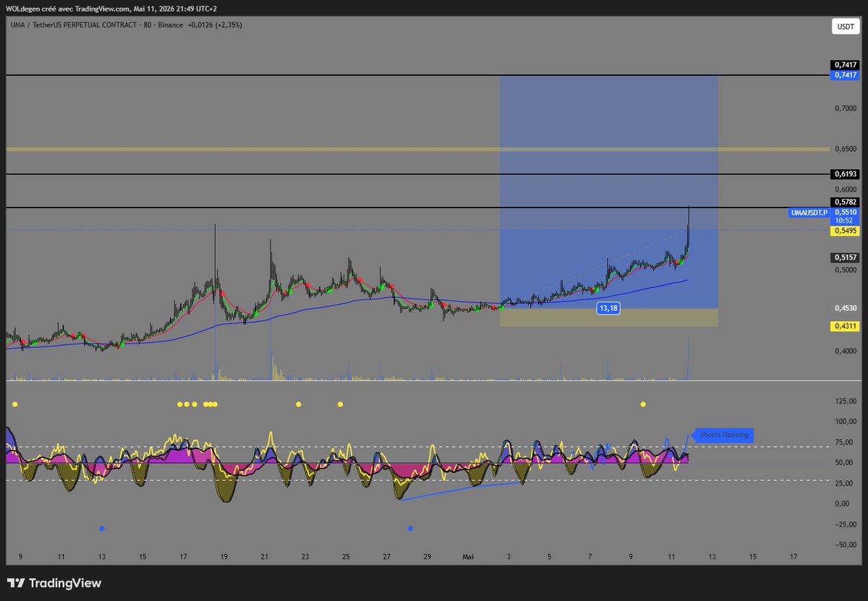Select the blue 0,7417 target label

click(x=846, y=74)
